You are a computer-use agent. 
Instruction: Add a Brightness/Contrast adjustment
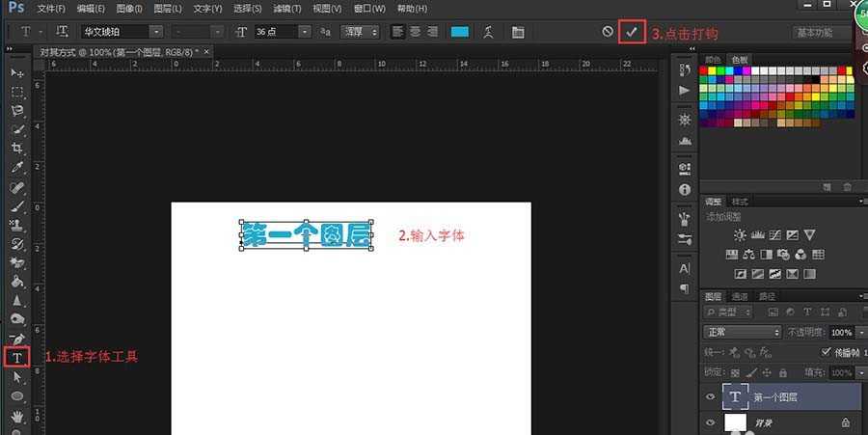tap(739, 235)
